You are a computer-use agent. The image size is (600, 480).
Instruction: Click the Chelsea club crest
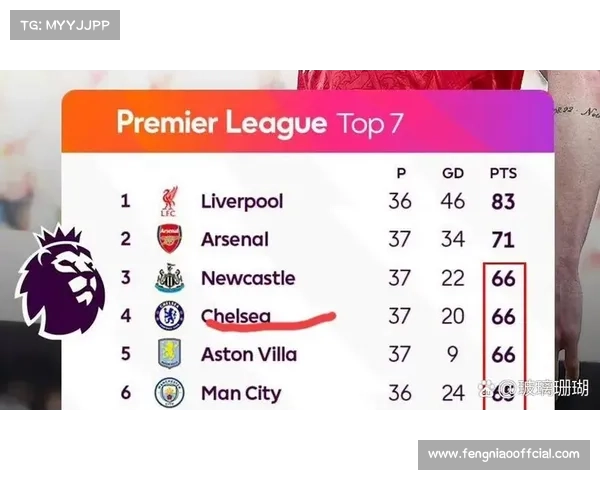tap(168, 317)
